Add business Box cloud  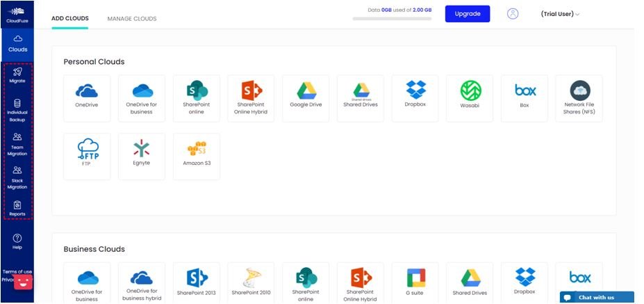579,276
